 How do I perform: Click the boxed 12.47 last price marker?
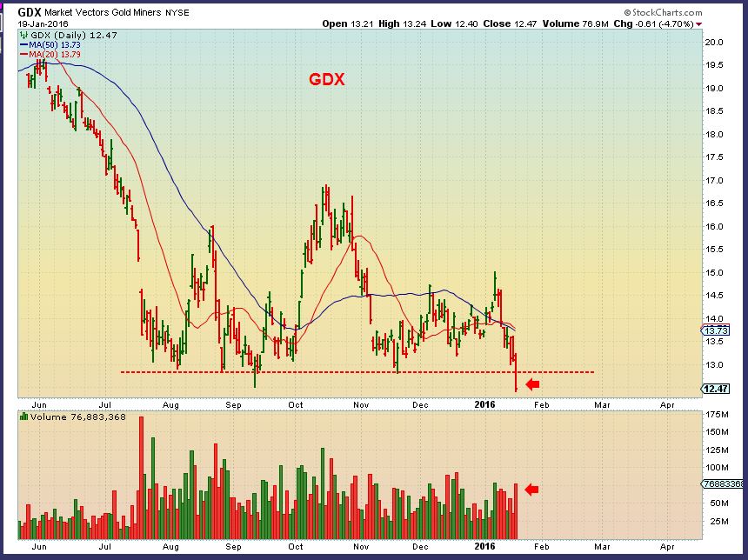pyautogui.click(x=716, y=389)
